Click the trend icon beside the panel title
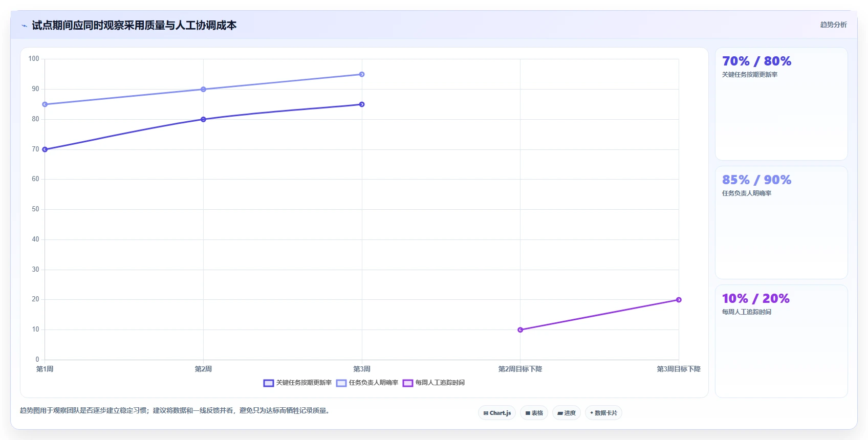 [24, 26]
